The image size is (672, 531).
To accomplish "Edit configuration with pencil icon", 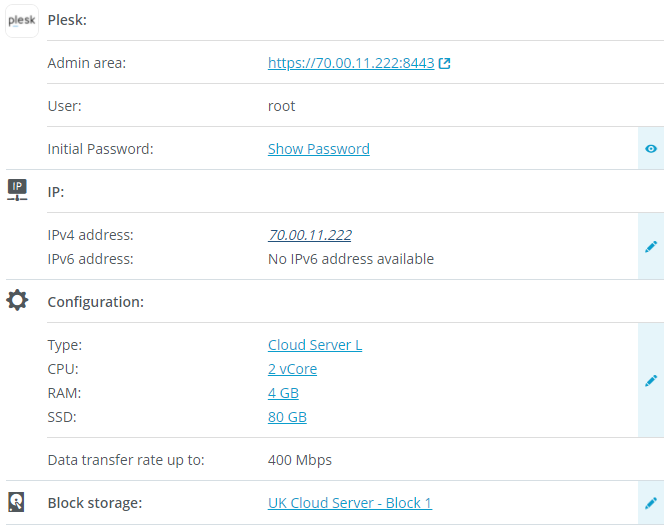I will pos(651,380).
